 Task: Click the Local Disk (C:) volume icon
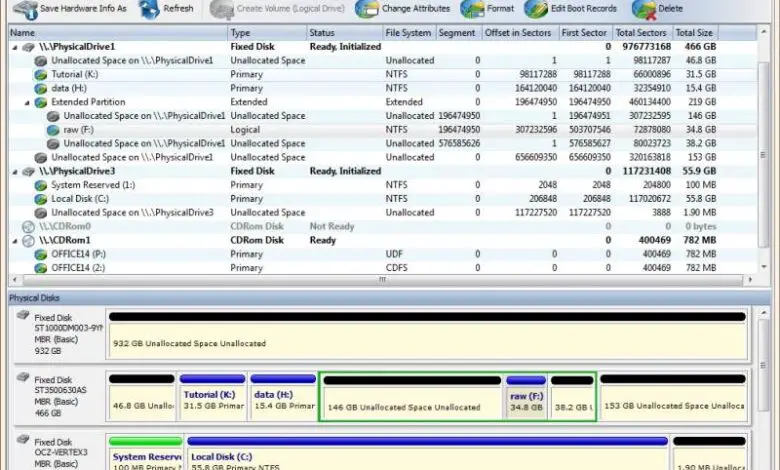40,199
